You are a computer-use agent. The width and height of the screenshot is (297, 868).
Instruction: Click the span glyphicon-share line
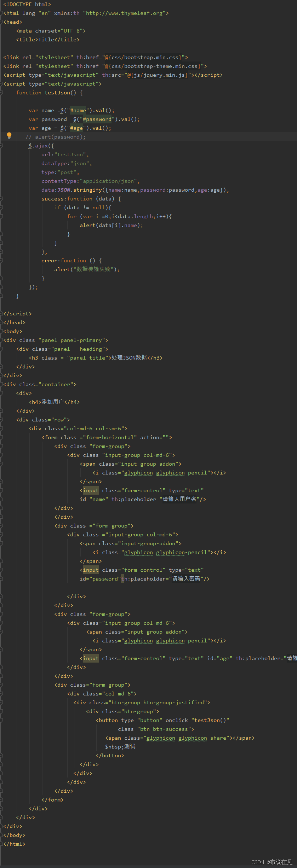coord(180,738)
